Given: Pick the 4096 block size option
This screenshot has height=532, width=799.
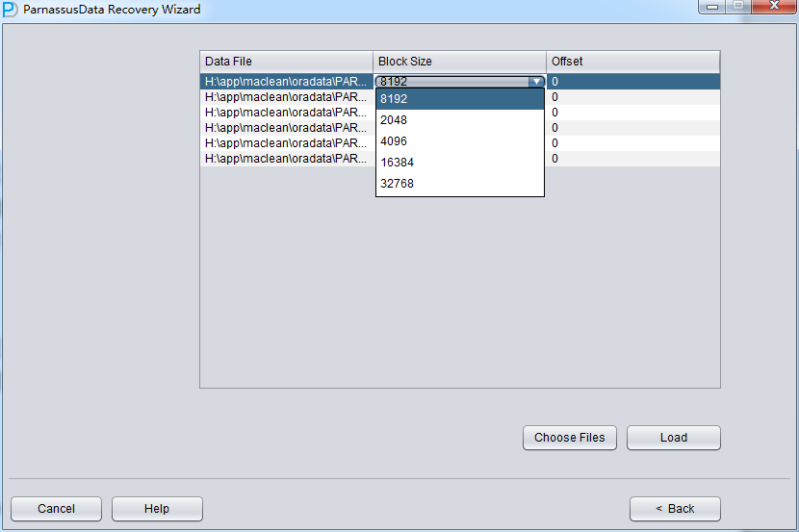Looking at the screenshot, I should [459, 141].
